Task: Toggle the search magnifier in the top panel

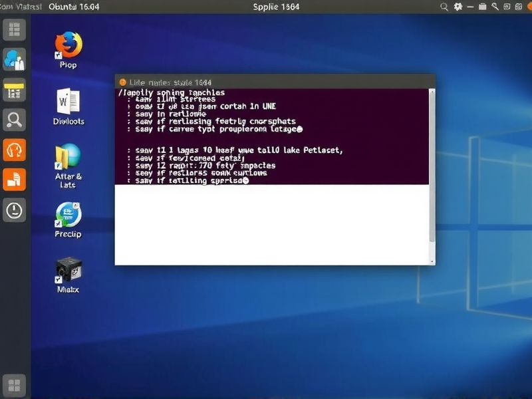Action: coord(444,7)
